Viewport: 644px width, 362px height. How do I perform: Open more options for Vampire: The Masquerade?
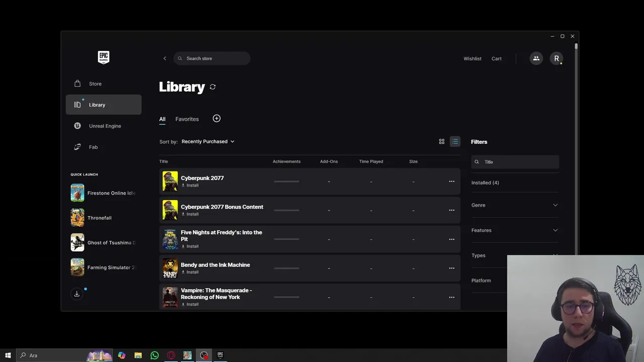pyautogui.click(x=451, y=297)
